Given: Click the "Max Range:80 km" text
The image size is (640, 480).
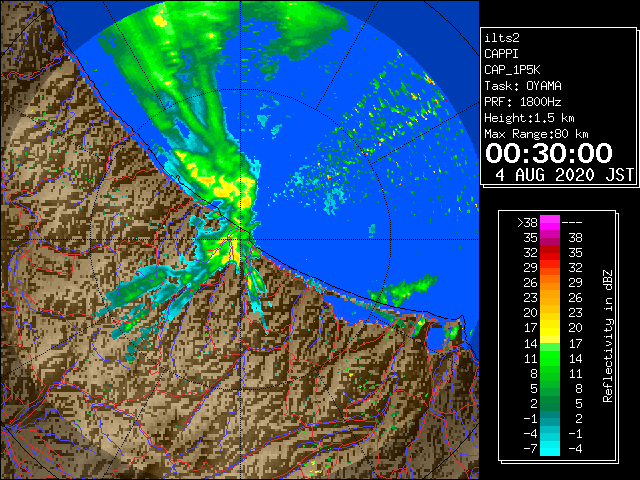Looking at the screenshot, I should click(x=536, y=134).
